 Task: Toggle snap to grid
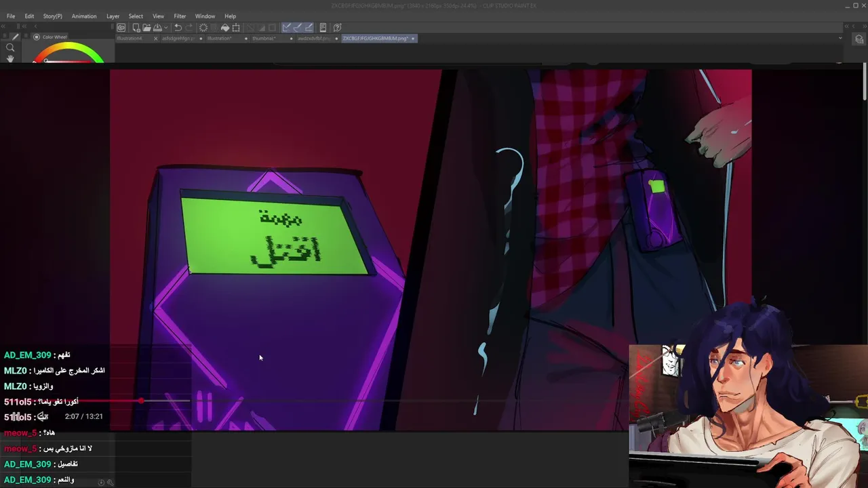(309, 28)
